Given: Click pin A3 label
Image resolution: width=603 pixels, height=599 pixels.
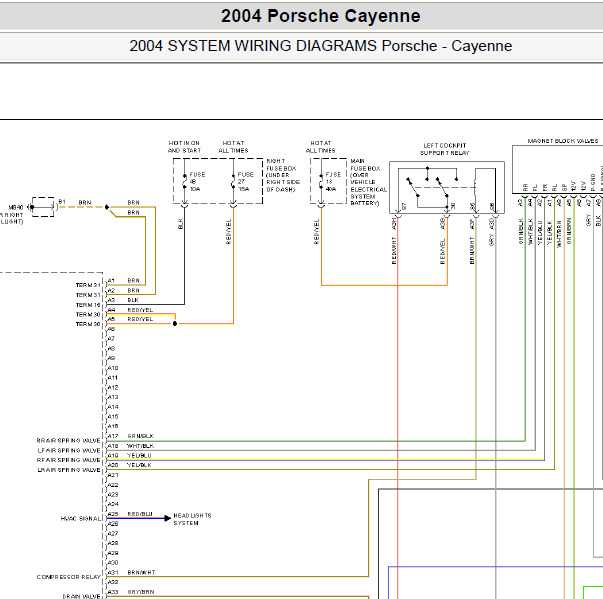Looking at the screenshot, I should point(111,300).
